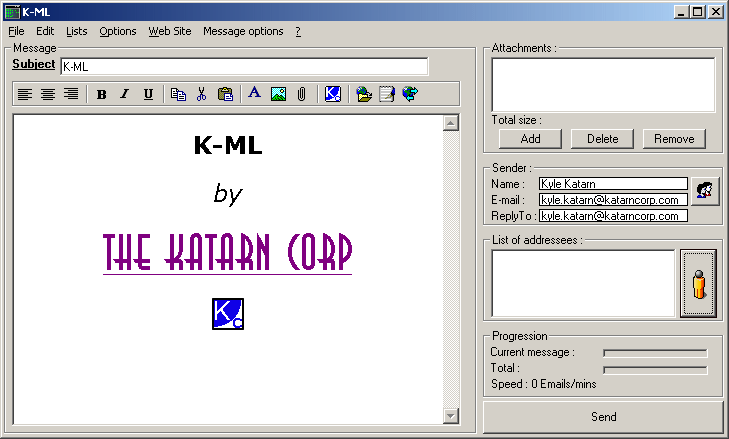Click the globe with folder toolbar icon
Screen dimensions: 729x439
pyautogui.click(x=364, y=94)
